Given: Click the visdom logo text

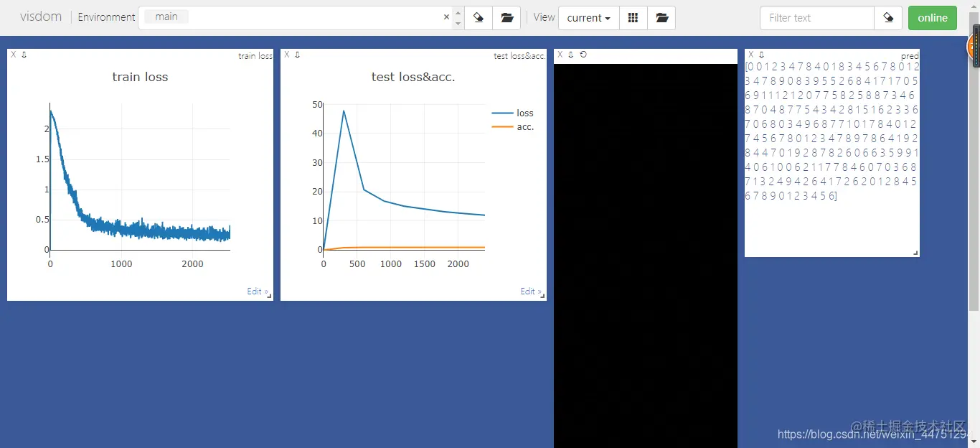Looking at the screenshot, I should tap(41, 17).
